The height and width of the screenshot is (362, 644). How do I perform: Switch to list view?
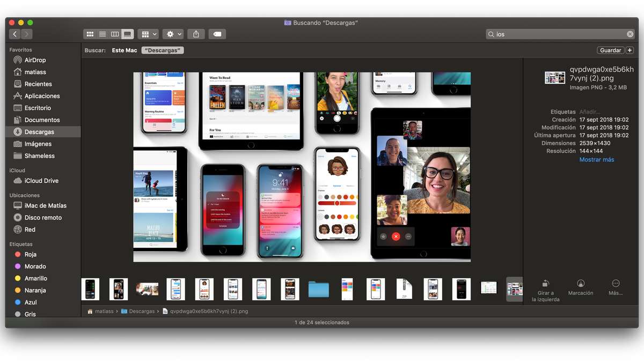pyautogui.click(x=103, y=34)
